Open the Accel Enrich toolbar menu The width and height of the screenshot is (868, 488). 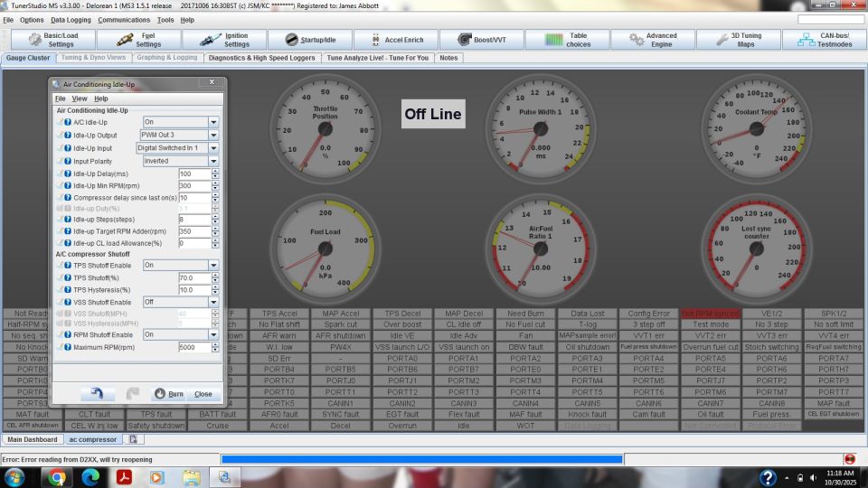396,40
